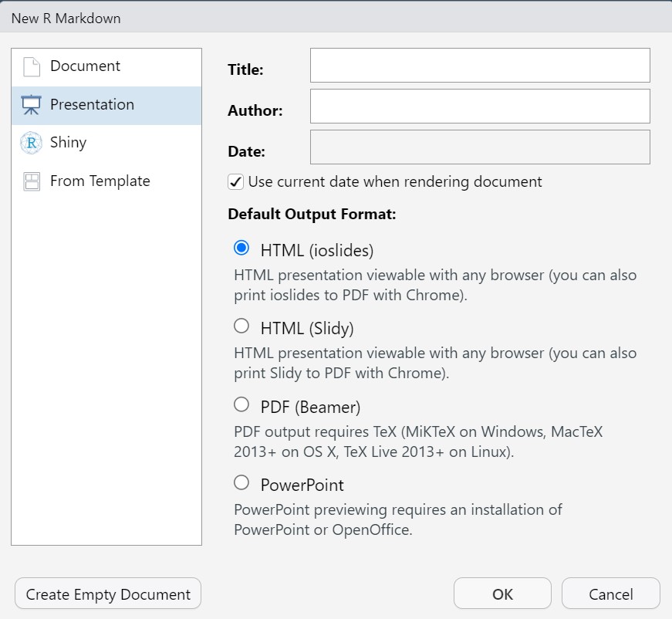672x619 pixels.
Task: Select the Document list entry
Action: point(106,67)
